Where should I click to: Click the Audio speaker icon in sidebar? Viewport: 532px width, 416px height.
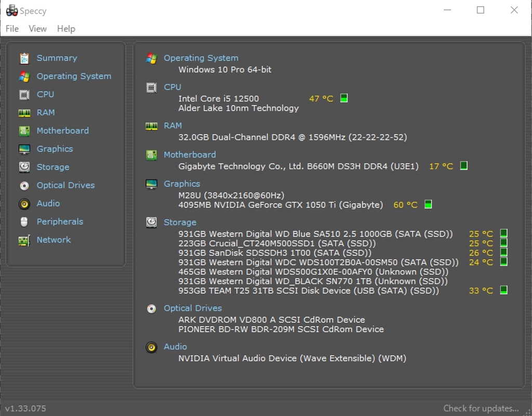24,204
